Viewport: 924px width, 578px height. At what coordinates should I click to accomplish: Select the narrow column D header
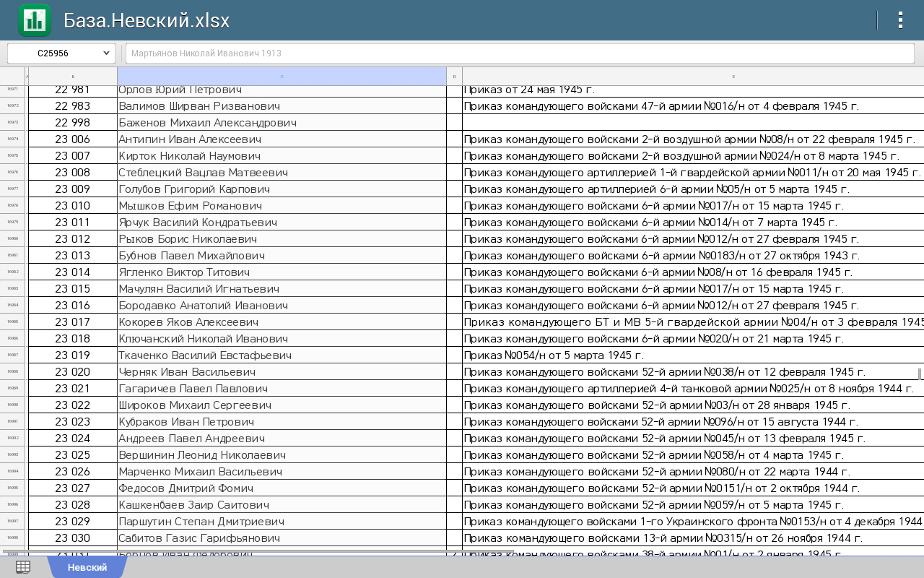[x=454, y=76]
